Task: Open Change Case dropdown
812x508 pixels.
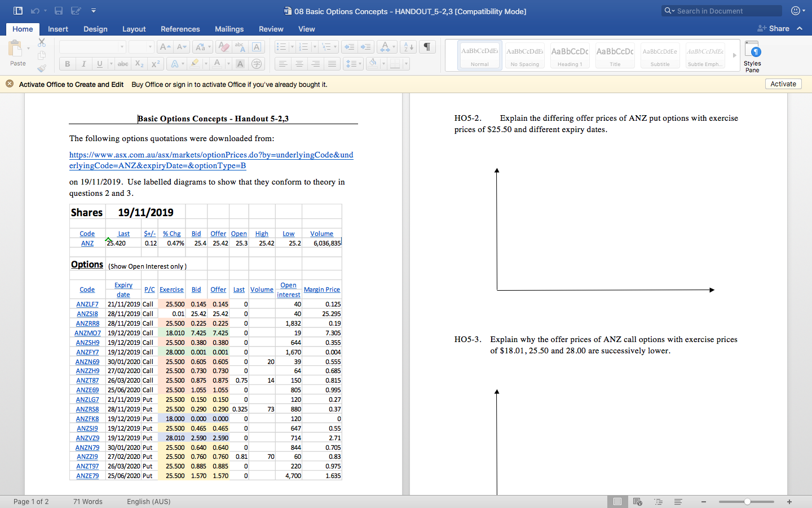Action: click(x=202, y=47)
